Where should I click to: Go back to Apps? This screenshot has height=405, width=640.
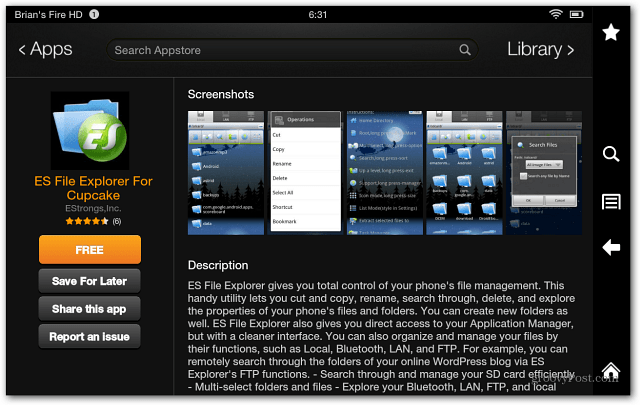pyautogui.click(x=45, y=49)
